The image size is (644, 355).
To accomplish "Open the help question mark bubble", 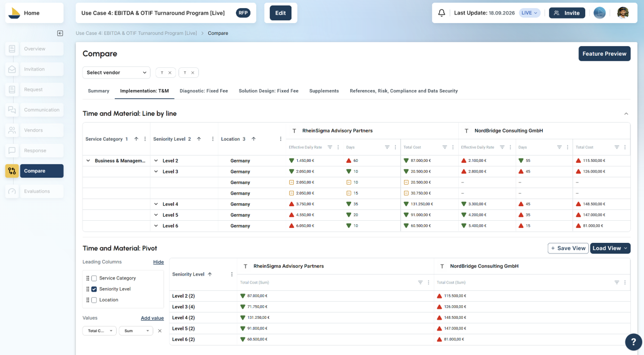I will click(633, 342).
